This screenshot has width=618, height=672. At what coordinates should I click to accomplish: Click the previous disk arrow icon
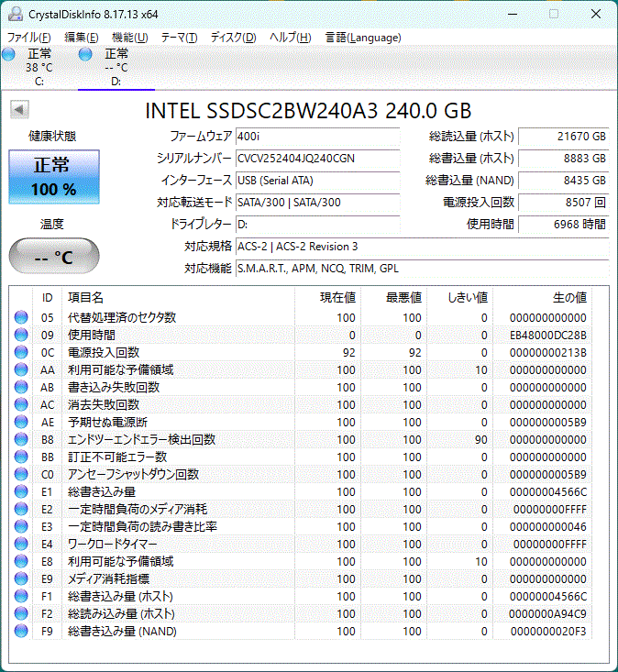(18, 110)
